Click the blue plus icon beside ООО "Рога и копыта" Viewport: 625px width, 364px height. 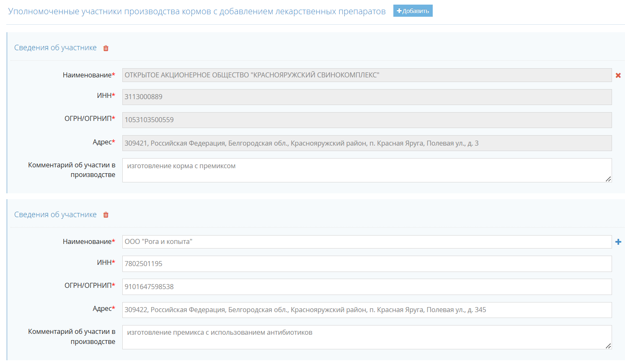pos(618,242)
